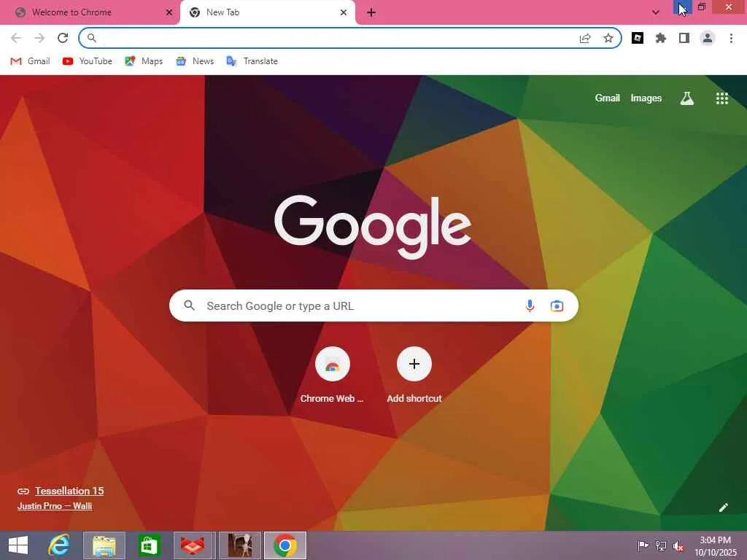
Task: Close the Welcome to Chrome tab
Action: (x=169, y=12)
